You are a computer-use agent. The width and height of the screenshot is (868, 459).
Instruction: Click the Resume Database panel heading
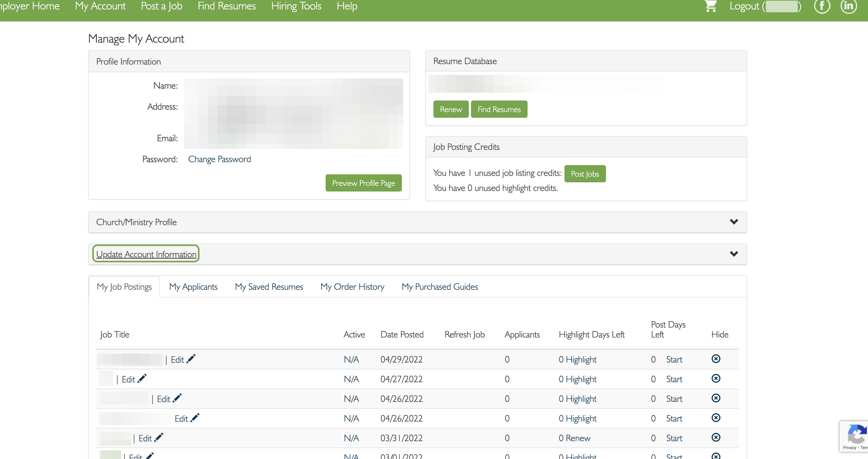(465, 61)
